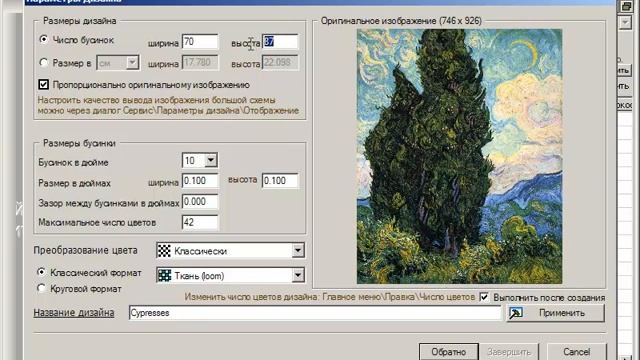
Task: Toggle 'Пропорционально оригинальному изображению' checkbox
Action: [x=44, y=84]
